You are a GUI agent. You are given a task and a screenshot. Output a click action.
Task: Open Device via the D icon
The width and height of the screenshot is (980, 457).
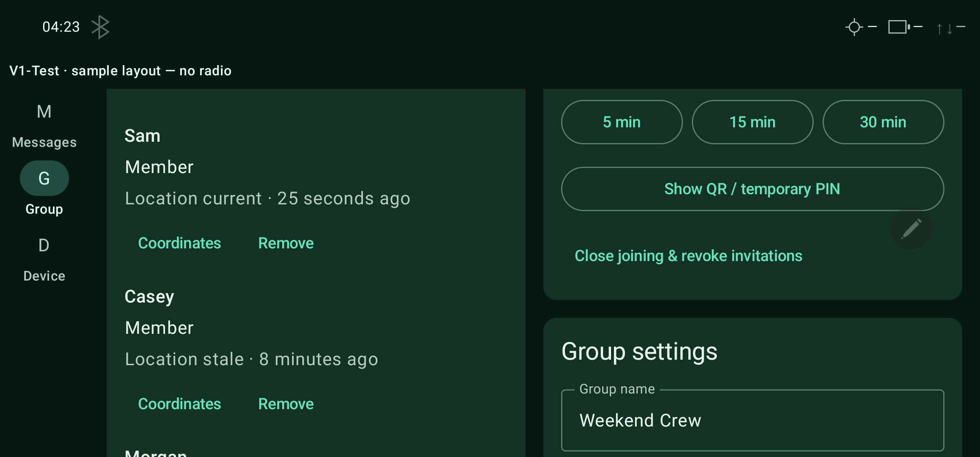click(44, 245)
